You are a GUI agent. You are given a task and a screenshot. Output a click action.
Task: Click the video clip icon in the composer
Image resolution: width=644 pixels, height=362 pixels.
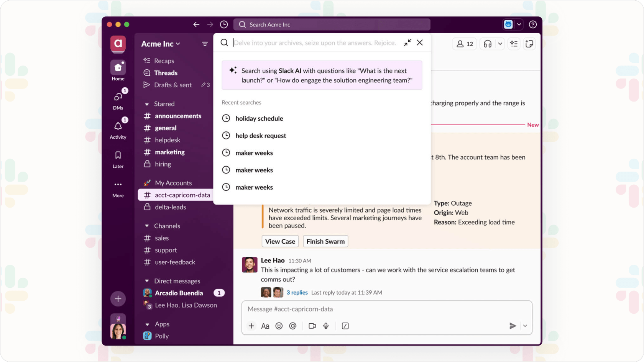[312, 326]
